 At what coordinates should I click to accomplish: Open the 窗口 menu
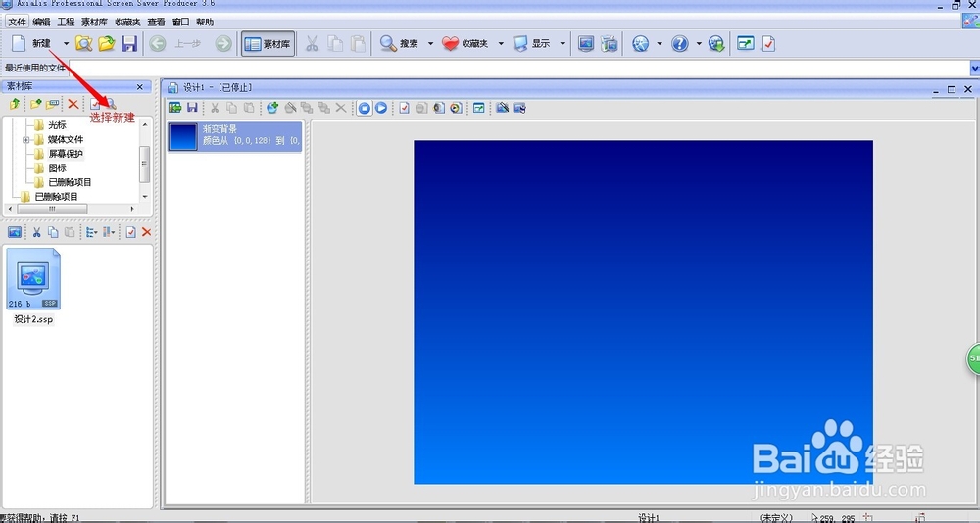tap(180, 22)
